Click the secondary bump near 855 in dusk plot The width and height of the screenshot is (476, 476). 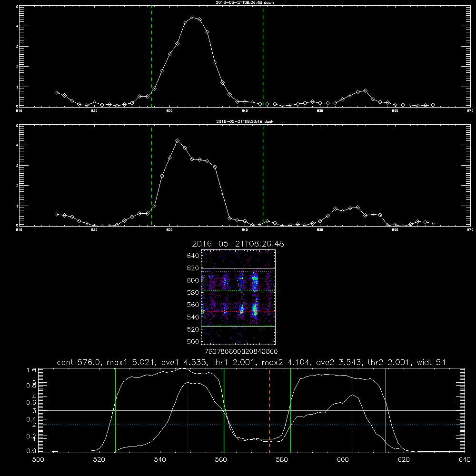pyautogui.click(x=357, y=208)
